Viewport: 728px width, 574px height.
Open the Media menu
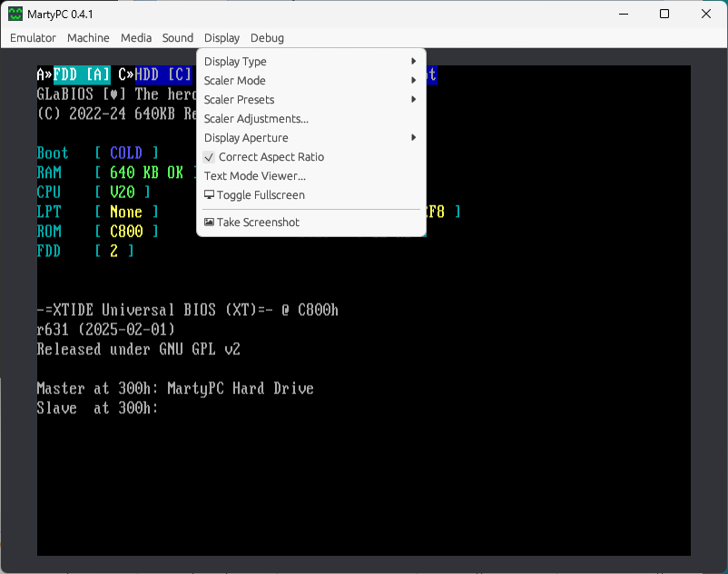point(136,38)
